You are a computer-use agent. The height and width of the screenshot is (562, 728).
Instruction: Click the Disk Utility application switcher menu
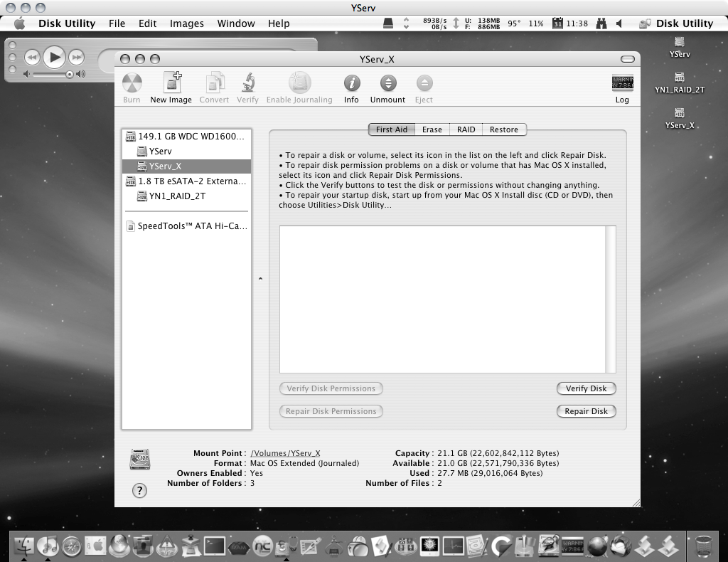676,23
